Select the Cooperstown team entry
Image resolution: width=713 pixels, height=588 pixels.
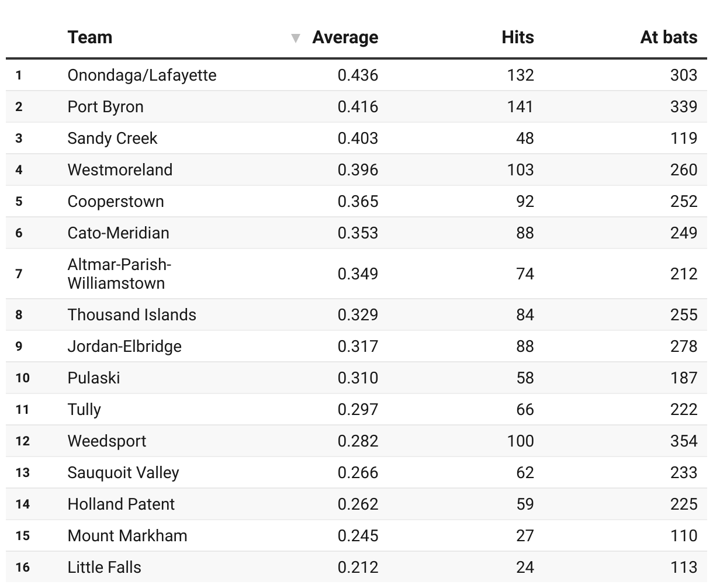click(116, 202)
